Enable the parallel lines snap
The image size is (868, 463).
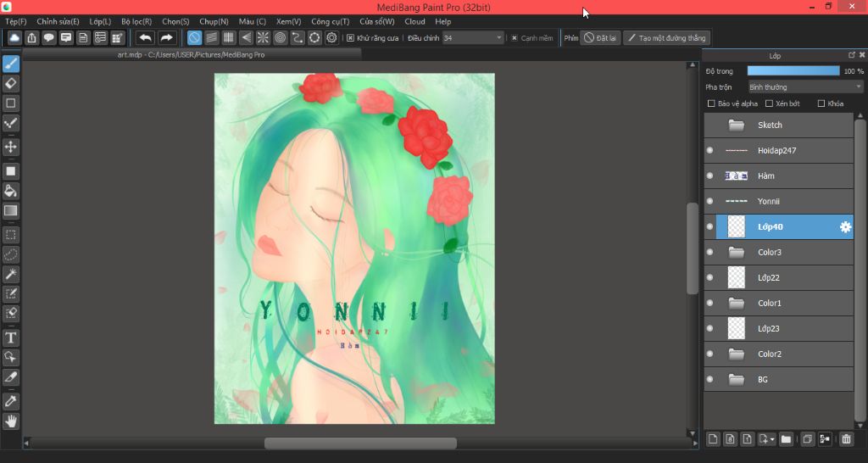tap(211, 37)
